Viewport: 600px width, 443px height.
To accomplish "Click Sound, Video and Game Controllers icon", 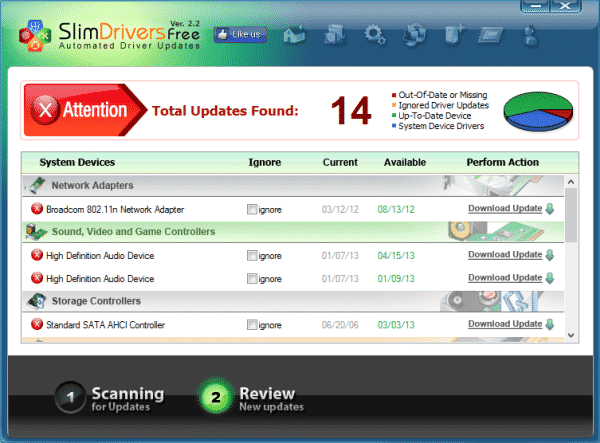I will [36, 232].
